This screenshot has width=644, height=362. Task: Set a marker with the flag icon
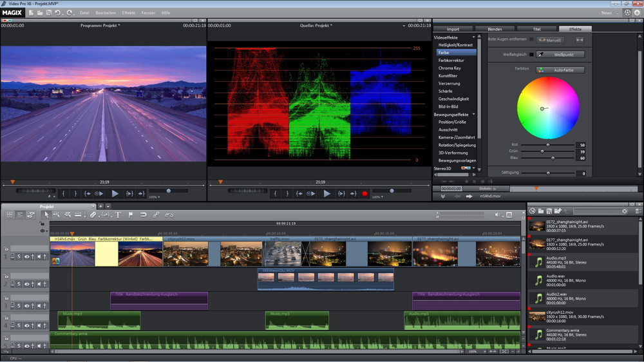tap(131, 215)
